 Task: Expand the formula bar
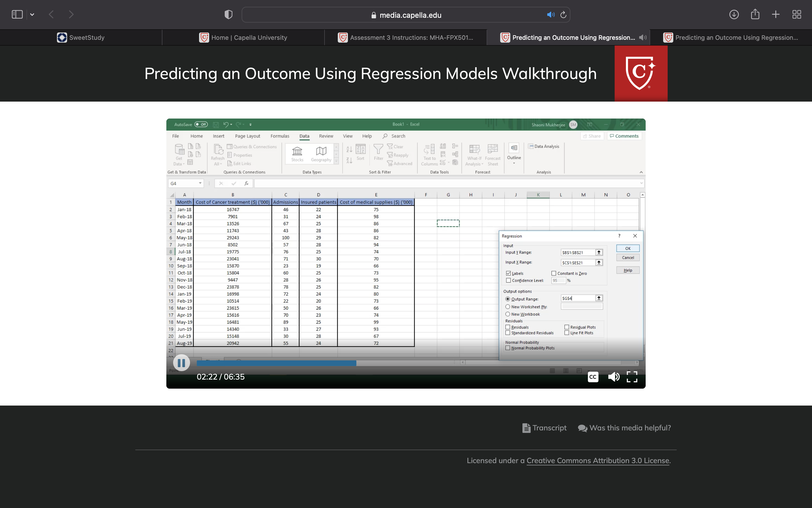click(x=641, y=183)
